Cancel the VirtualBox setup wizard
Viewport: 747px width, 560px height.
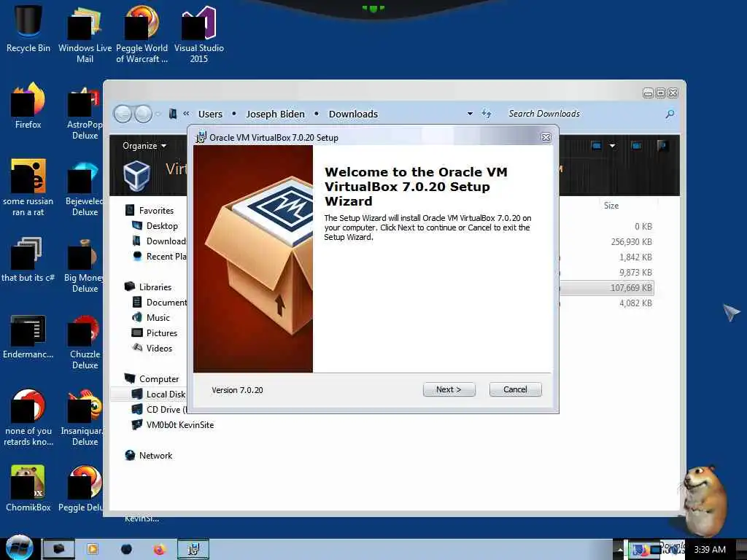point(515,389)
